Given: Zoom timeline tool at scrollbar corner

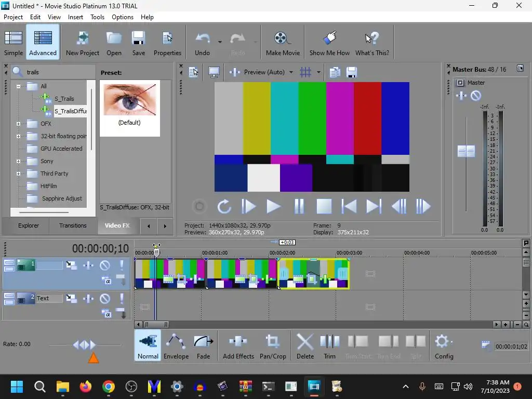Looking at the screenshot, I should tap(526, 325).
